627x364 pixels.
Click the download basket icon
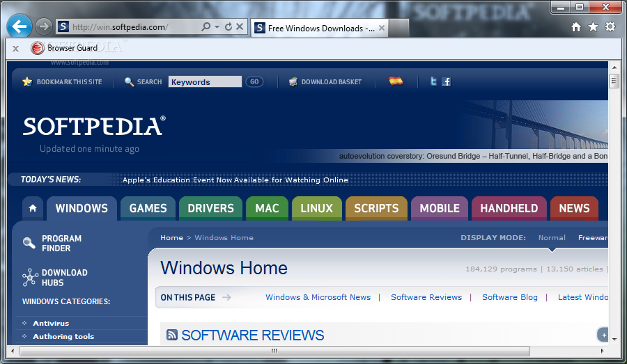pyautogui.click(x=293, y=82)
